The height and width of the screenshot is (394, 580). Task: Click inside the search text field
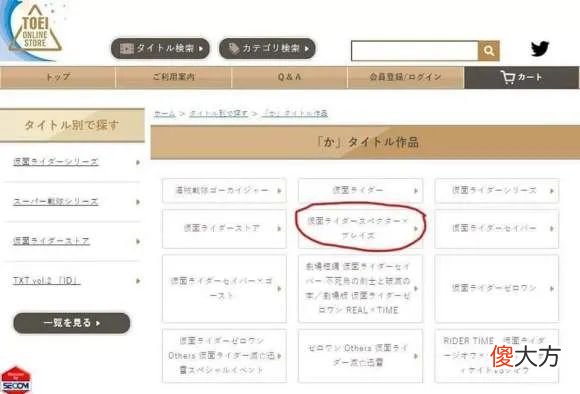[415, 51]
